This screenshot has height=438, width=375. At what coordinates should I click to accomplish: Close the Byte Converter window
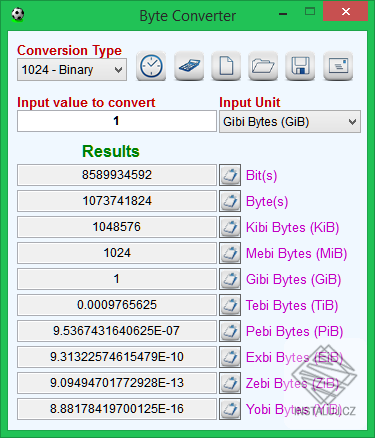point(346,12)
